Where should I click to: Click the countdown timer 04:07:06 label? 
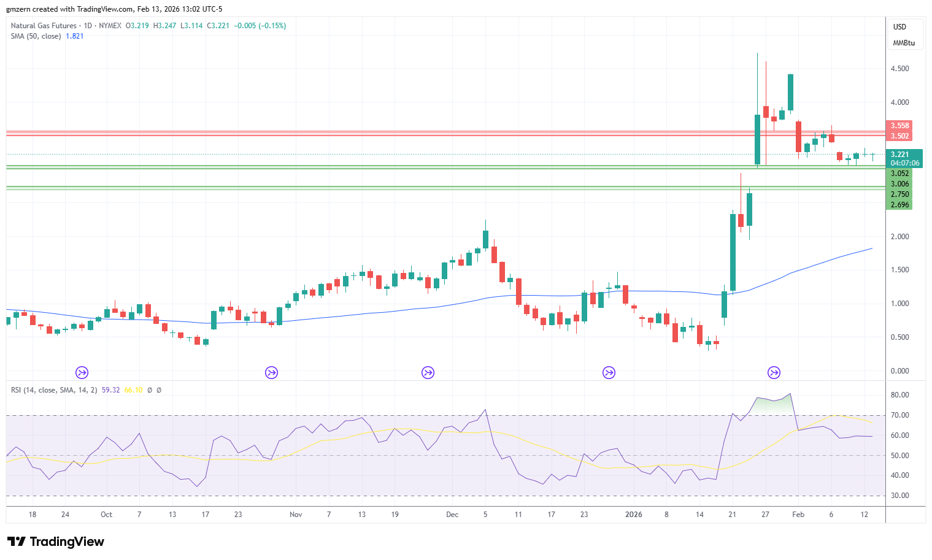pos(905,163)
